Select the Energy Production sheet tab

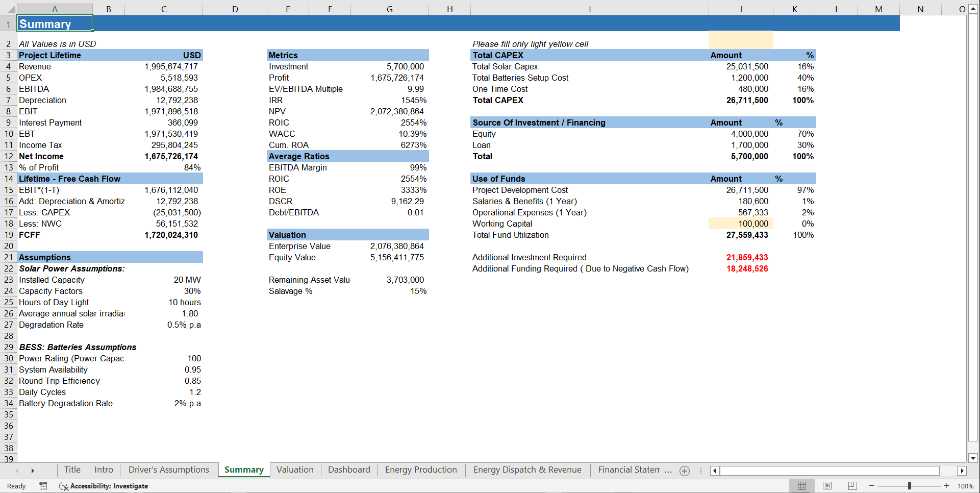click(421, 470)
